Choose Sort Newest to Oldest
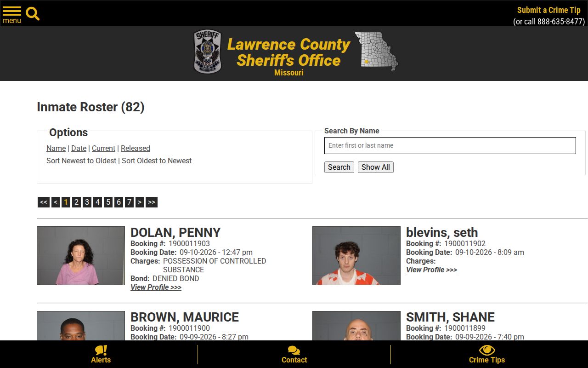 pos(81,161)
